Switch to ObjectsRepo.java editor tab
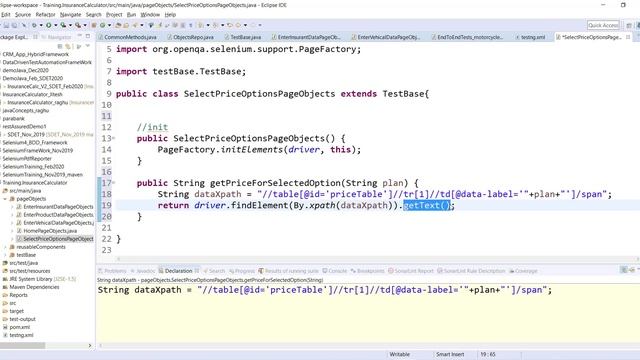The height and width of the screenshot is (360, 640). [190, 37]
